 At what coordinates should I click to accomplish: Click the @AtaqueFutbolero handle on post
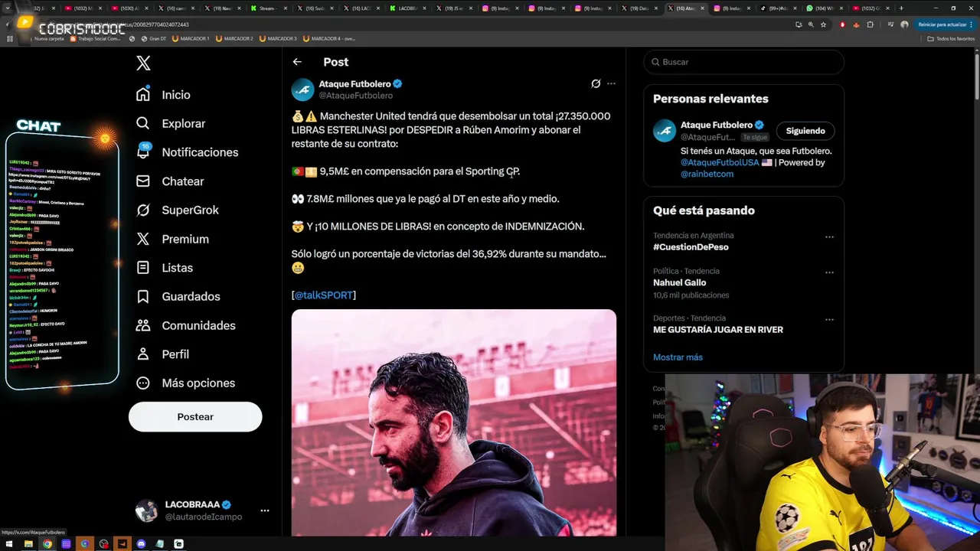coord(355,96)
